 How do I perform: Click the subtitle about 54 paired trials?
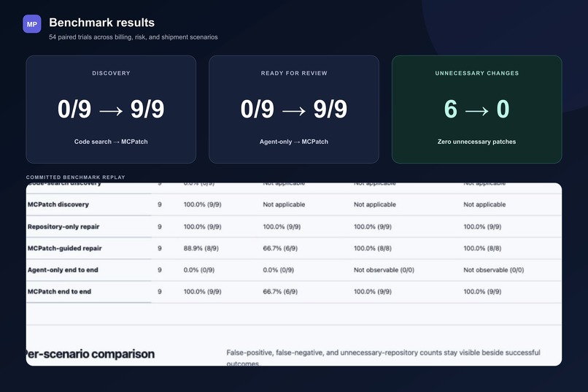tap(133, 37)
